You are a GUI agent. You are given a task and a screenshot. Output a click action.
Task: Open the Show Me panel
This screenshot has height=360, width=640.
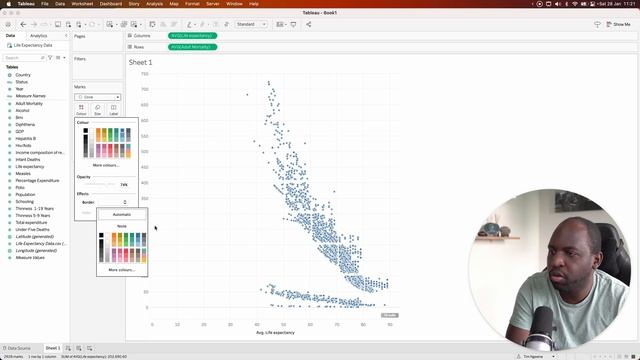tap(618, 24)
